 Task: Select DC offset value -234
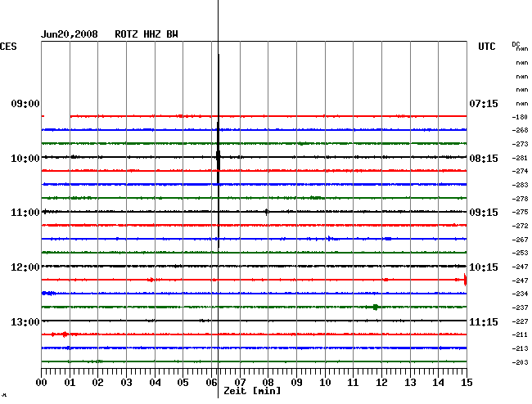[x=520, y=294]
